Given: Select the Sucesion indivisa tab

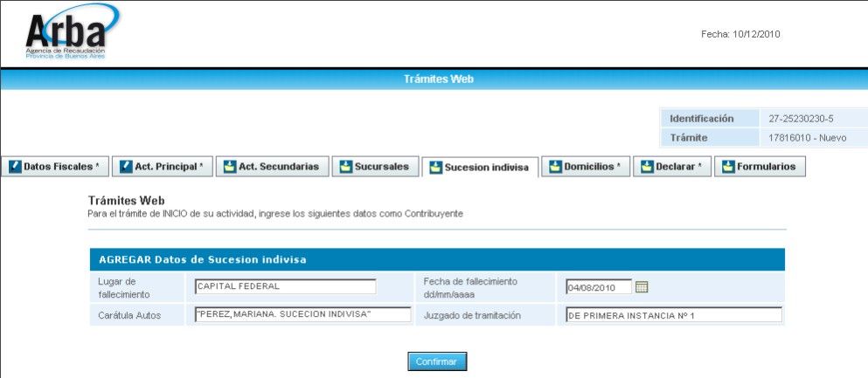Looking at the screenshot, I should (480, 168).
